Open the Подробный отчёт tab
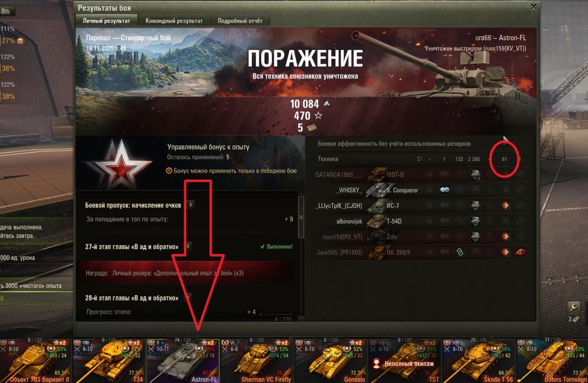588x383 pixels. 240,21
